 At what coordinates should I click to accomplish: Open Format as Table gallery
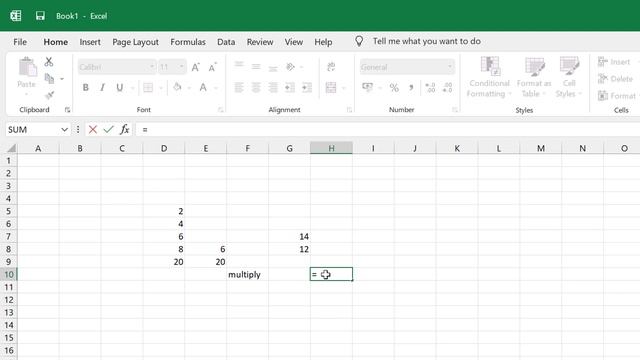(x=534, y=78)
